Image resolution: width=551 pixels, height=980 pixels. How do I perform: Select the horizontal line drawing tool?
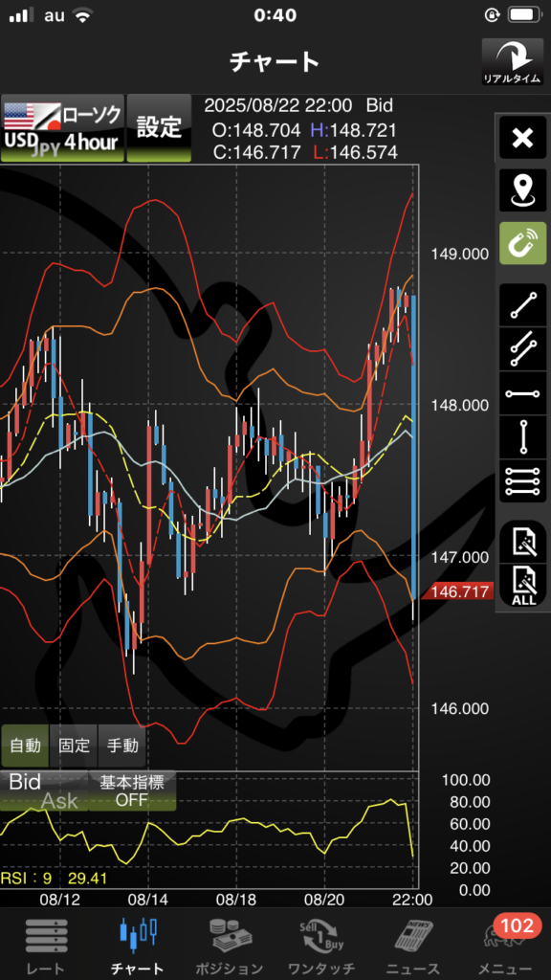[522, 393]
